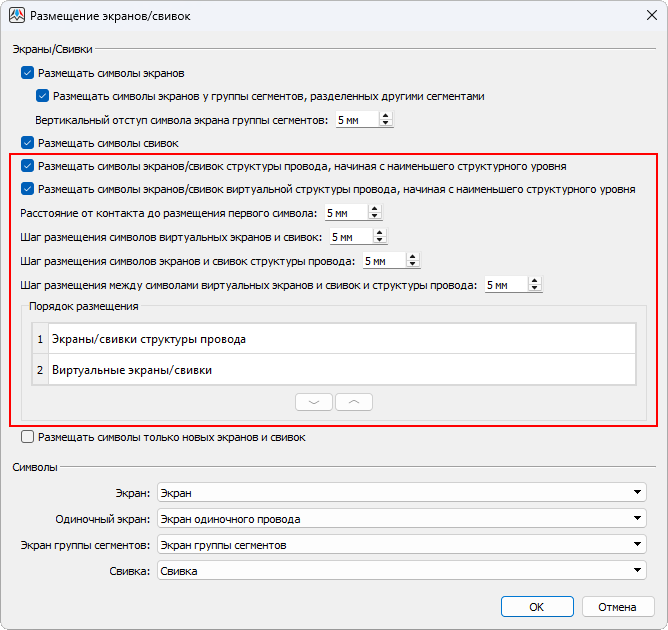Move selected placement order item up
This screenshot has height=630, width=668.
click(353, 401)
